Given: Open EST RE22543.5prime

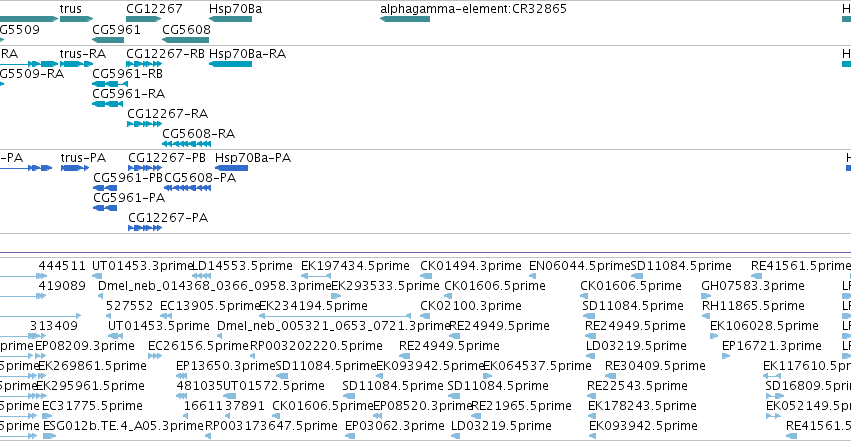Looking at the screenshot, I should coord(637,387).
